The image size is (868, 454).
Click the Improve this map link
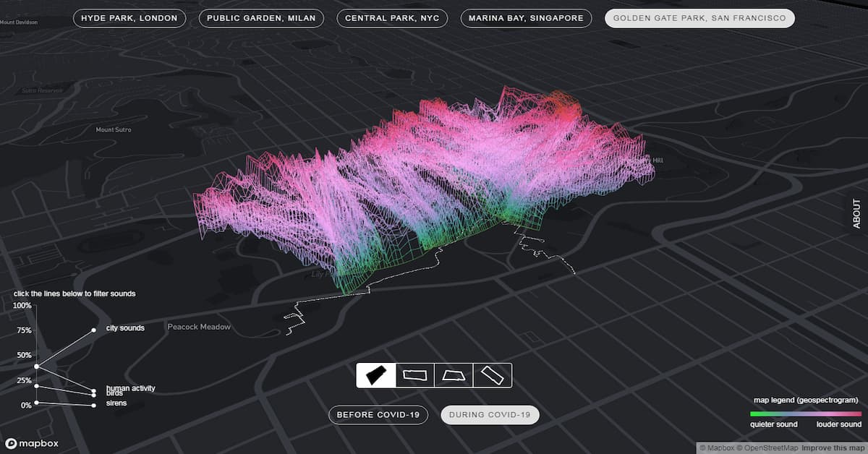pos(830,448)
